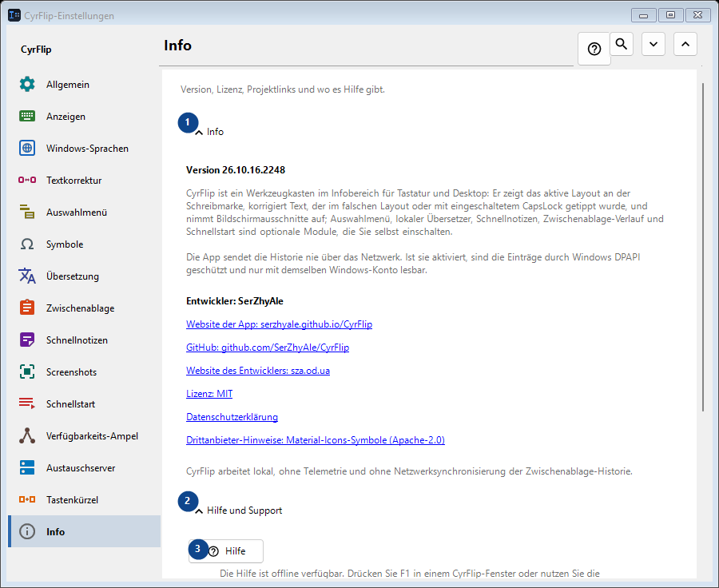The image size is (719, 588).
Task: Close the CyrFlip-Einstellungen window
Action: (697, 15)
